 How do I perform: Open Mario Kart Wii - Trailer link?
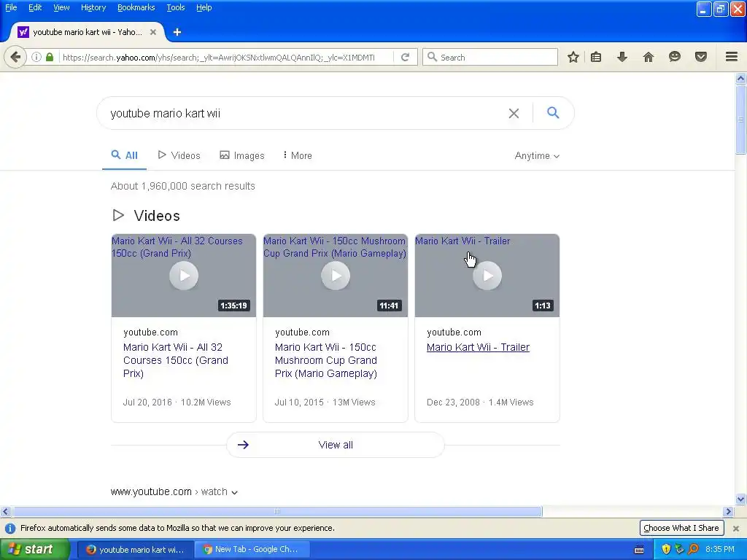478,347
